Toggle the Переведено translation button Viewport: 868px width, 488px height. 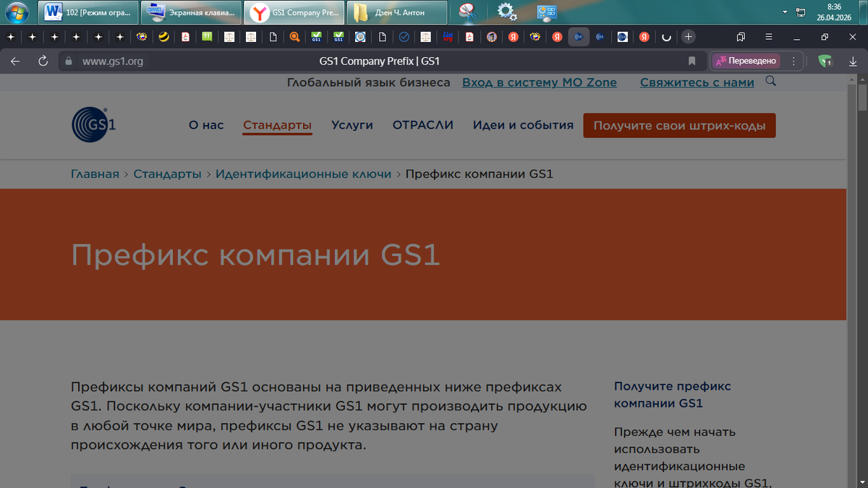click(746, 61)
